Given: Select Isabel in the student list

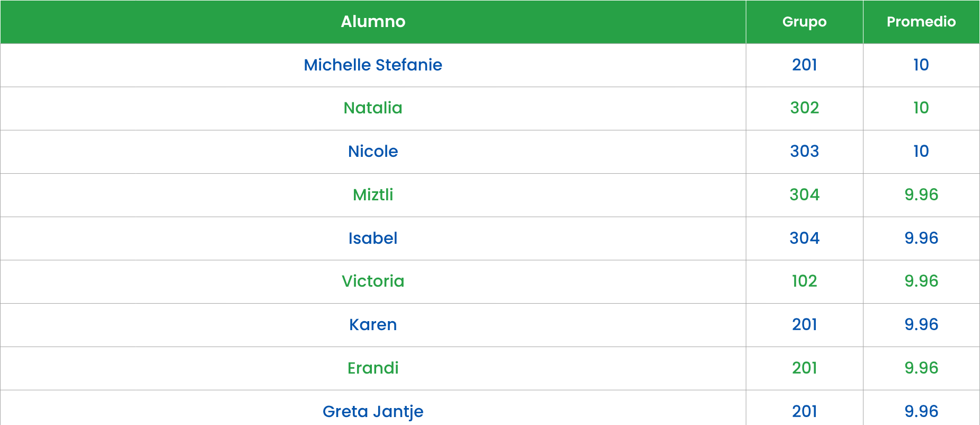Looking at the screenshot, I should [373, 238].
